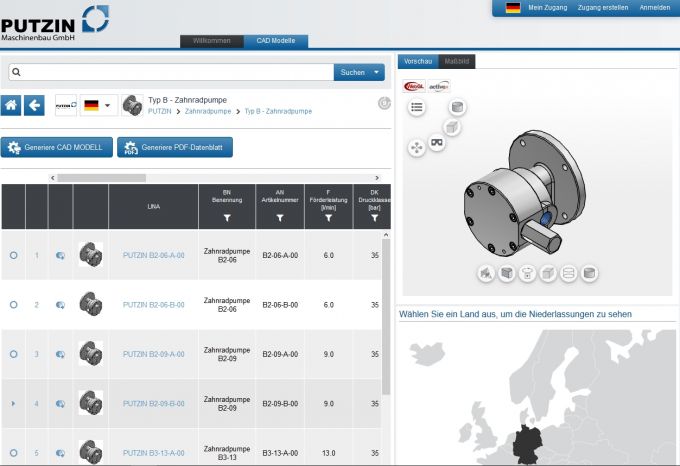Click the back arrow button

point(34,105)
